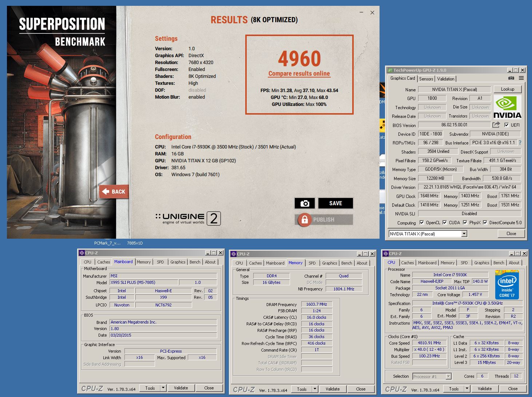Toggle the UEFI checkbox in GPU-Z

click(x=507, y=125)
